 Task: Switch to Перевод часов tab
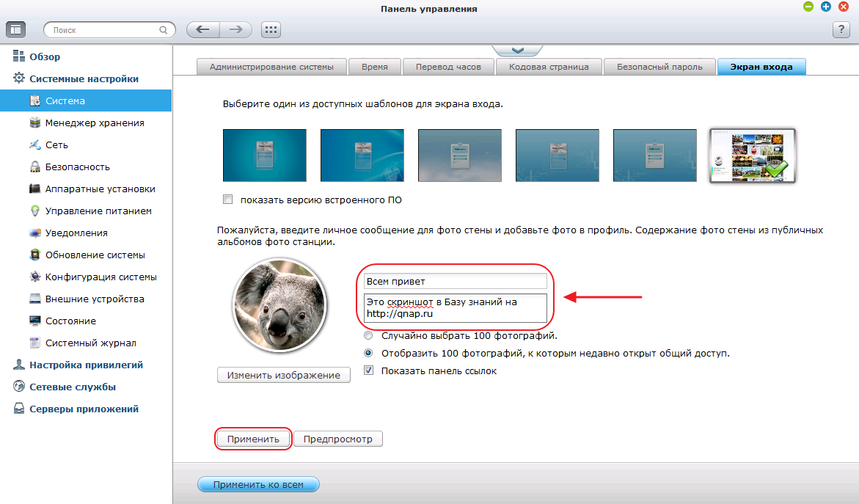tap(448, 67)
